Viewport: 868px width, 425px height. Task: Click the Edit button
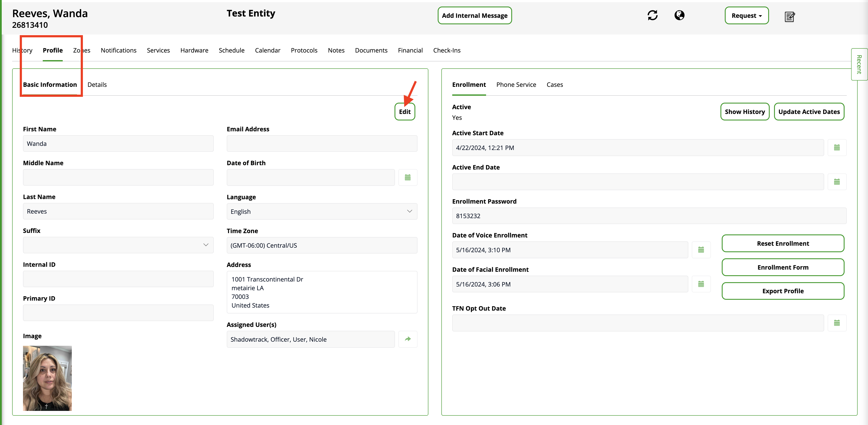(x=405, y=112)
